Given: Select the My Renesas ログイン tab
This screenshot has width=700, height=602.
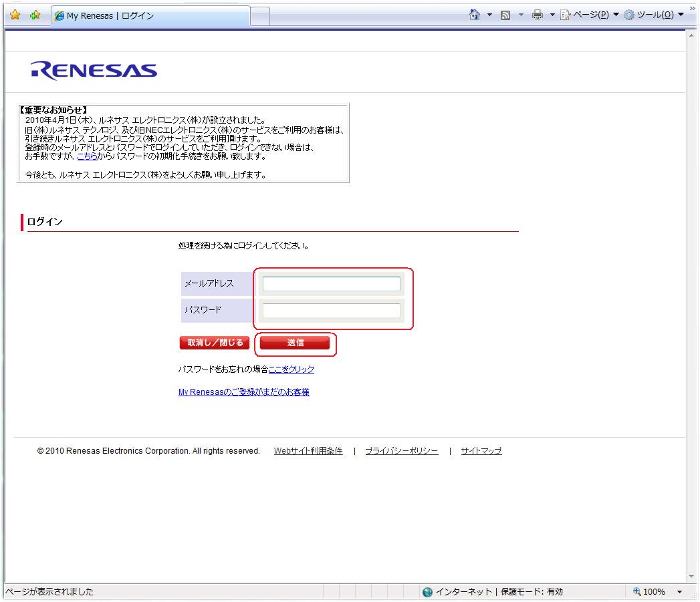Looking at the screenshot, I should click(x=150, y=16).
